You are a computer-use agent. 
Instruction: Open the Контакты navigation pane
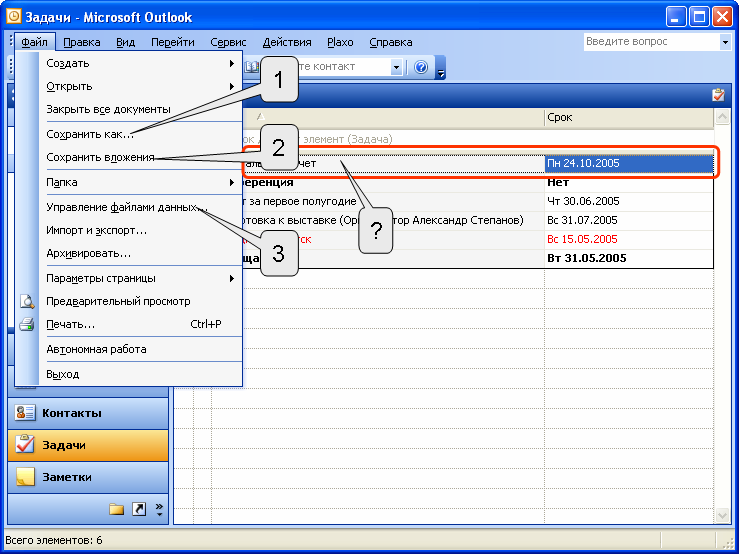(88, 413)
